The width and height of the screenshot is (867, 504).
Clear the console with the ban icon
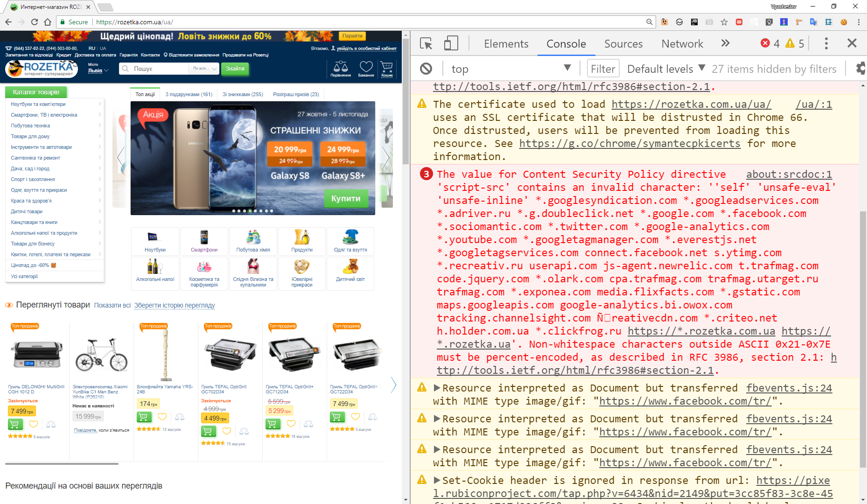pos(426,69)
